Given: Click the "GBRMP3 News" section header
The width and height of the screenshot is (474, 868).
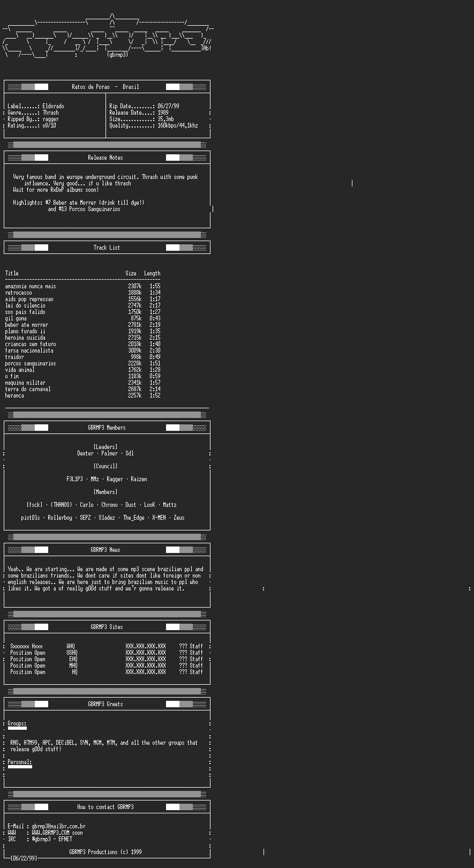Looking at the screenshot, I should click(x=106, y=550).
